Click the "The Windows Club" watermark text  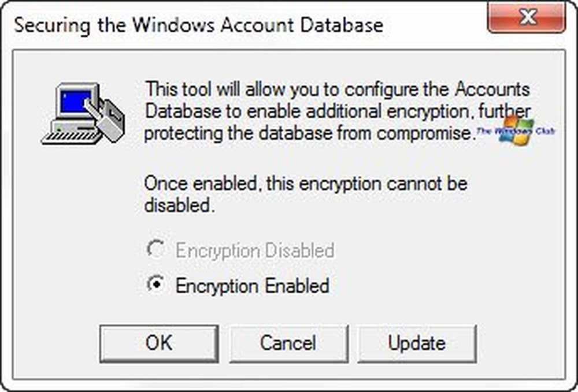(x=516, y=131)
